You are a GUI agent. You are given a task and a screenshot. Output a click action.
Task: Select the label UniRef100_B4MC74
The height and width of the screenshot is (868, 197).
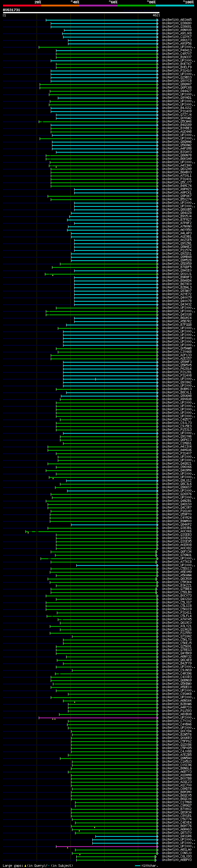(x=176, y=186)
